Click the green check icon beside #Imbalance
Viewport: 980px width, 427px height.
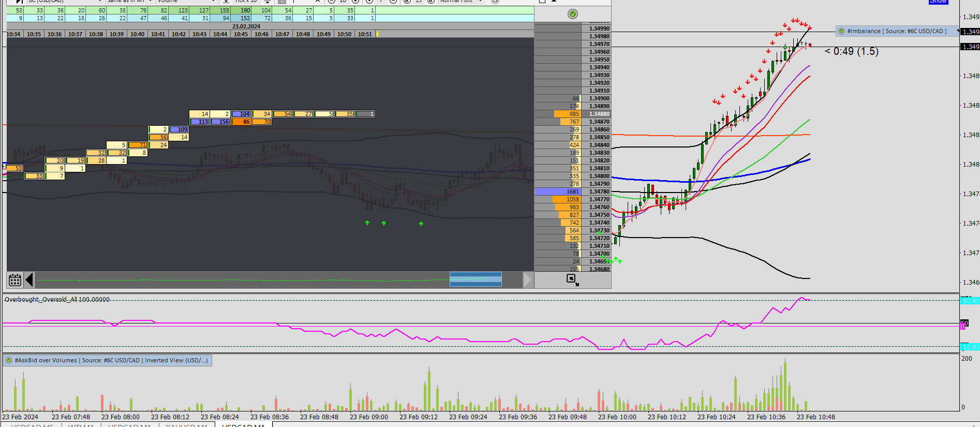coord(842,31)
